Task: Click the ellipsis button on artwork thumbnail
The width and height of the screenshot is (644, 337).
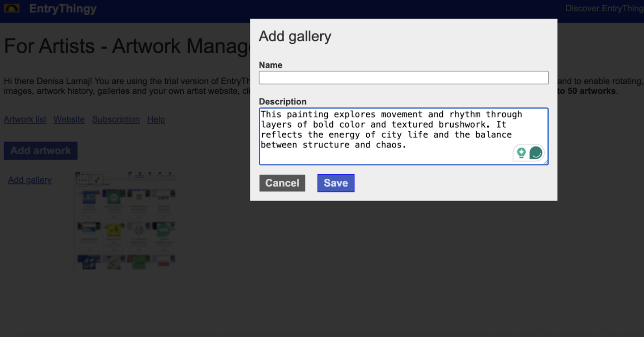Action: click(x=82, y=180)
